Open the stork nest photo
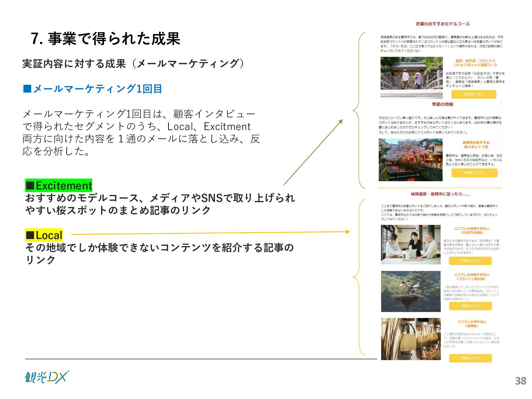This screenshot has width=532, height=399. pyautogui.click(x=411, y=292)
